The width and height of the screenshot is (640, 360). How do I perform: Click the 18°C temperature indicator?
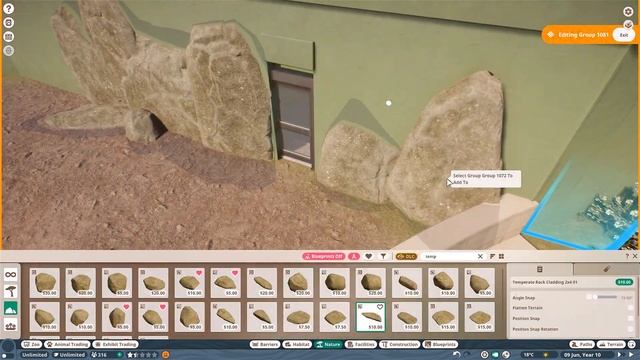pos(529,355)
